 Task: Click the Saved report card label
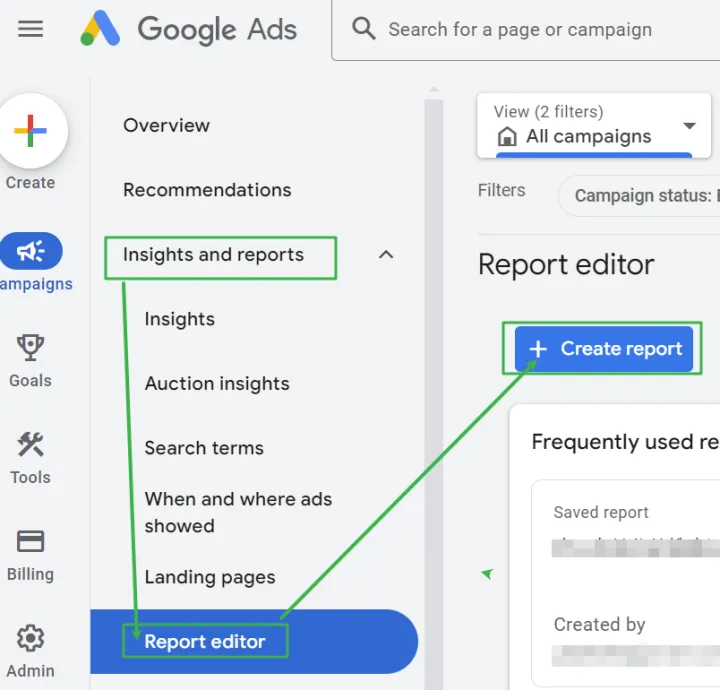[x=601, y=512]
